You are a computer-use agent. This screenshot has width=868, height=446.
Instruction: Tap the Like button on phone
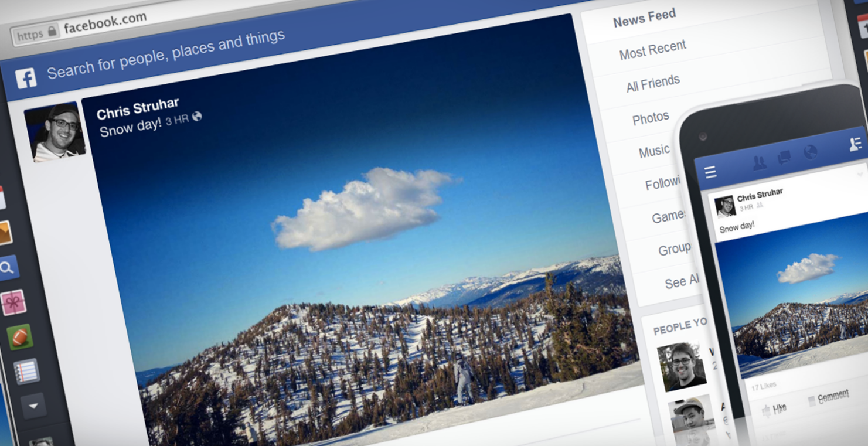point(774,408)
